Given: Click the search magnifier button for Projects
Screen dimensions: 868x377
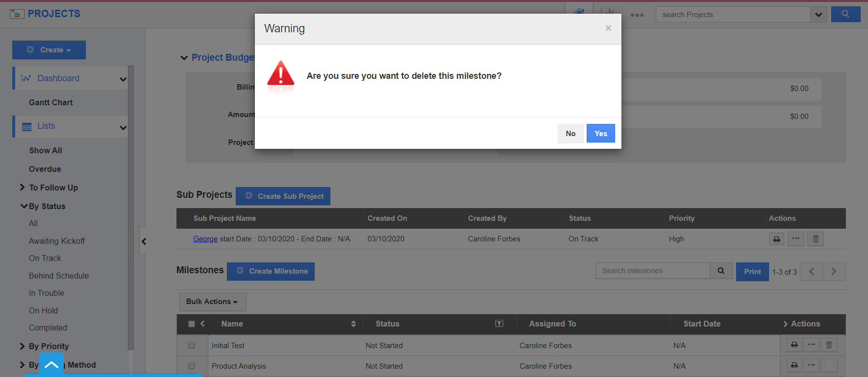Looking at the screenshot, I should (845, 14).
